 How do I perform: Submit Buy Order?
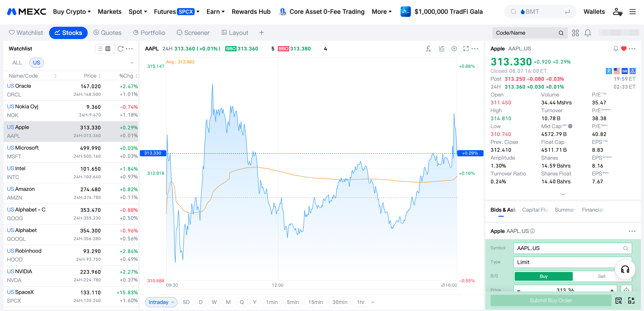[551, 300]
